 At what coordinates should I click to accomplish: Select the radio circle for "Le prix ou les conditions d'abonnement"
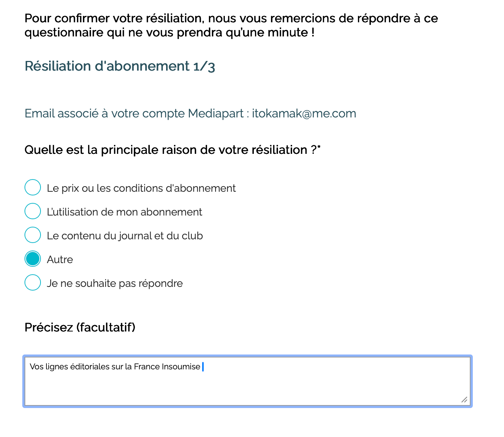point(33,187)
